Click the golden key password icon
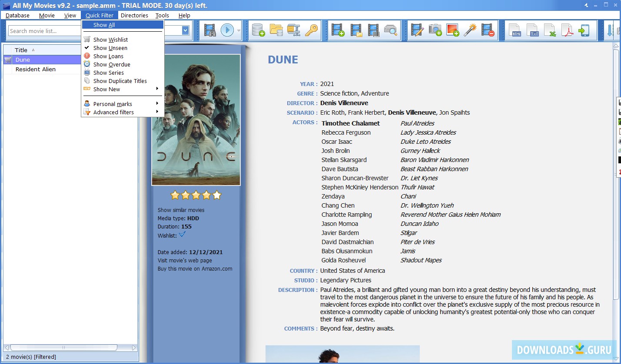This screenshot has width=621, height=364. (x=311, y=30)
